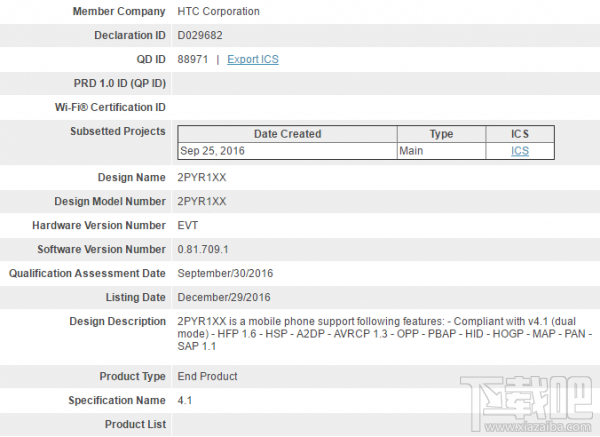Click the 'Subsetted Projects' label
Screen dimensions: 600x437
coord(117,131)
